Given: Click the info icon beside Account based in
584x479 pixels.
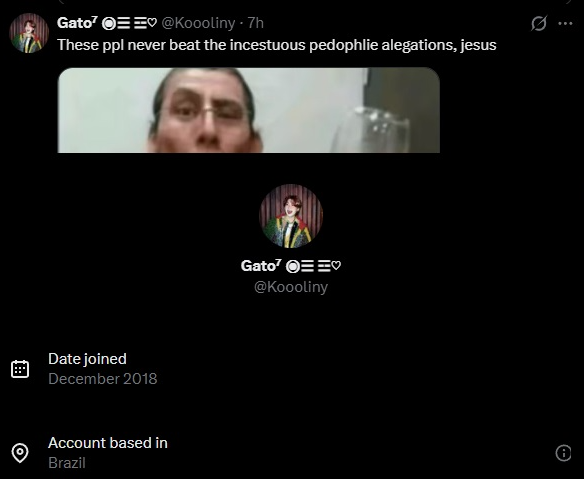Looking at the screenshot, I should click(x=563, y=453).
